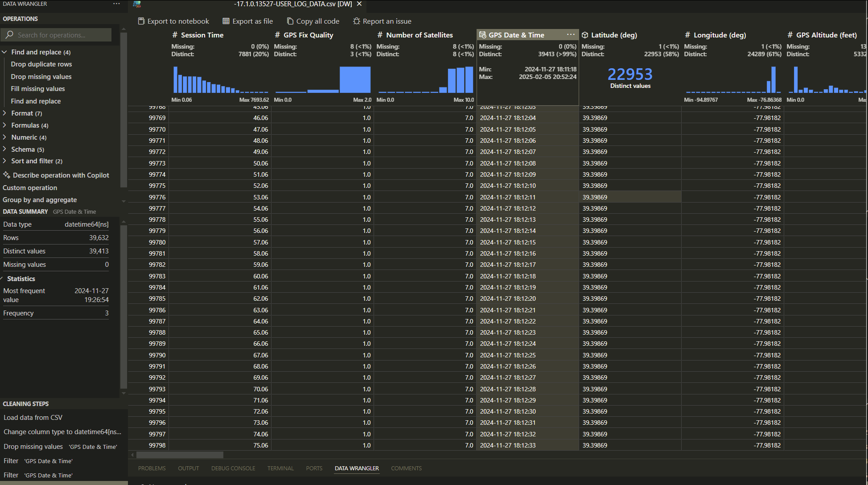
Task: Click Export as file button
Action: 247,21
